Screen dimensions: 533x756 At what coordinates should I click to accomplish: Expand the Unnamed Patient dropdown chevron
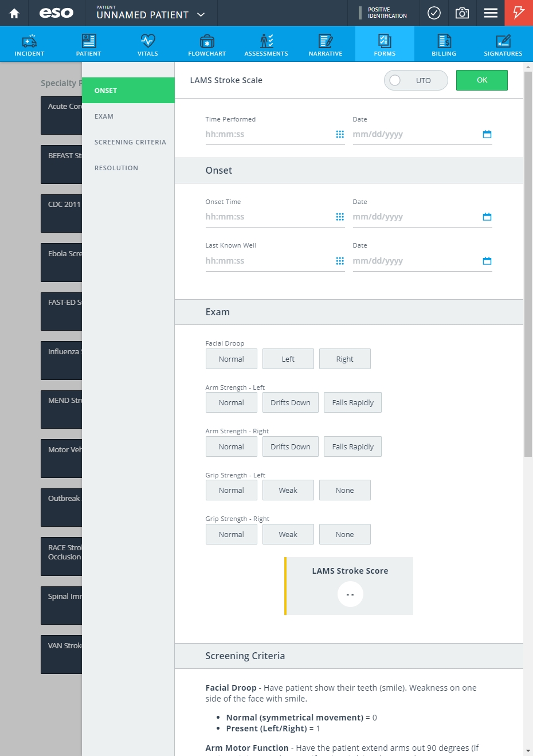click(201, 15)
